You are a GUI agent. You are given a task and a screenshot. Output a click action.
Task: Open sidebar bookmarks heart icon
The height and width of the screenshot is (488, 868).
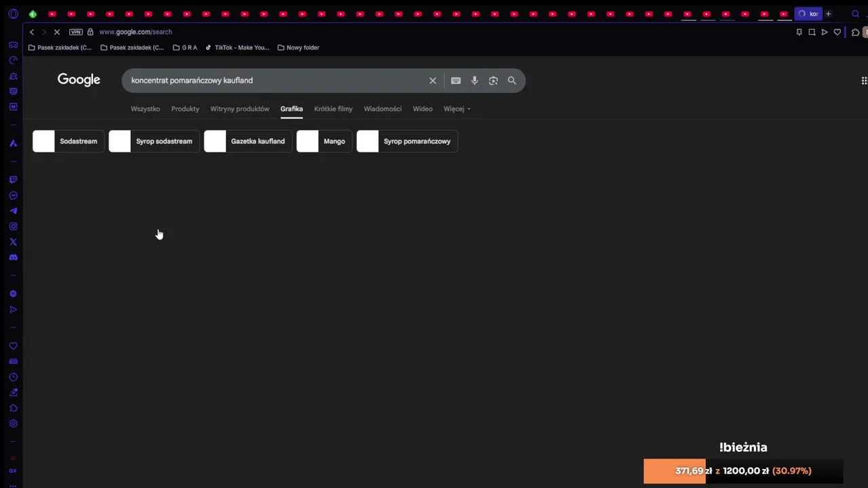click(x=13, y=346)
